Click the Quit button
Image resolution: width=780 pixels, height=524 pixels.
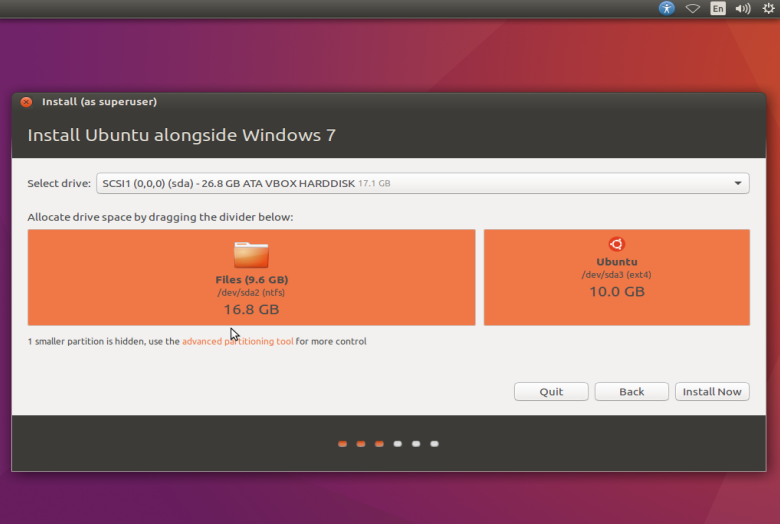pos(551,392)
